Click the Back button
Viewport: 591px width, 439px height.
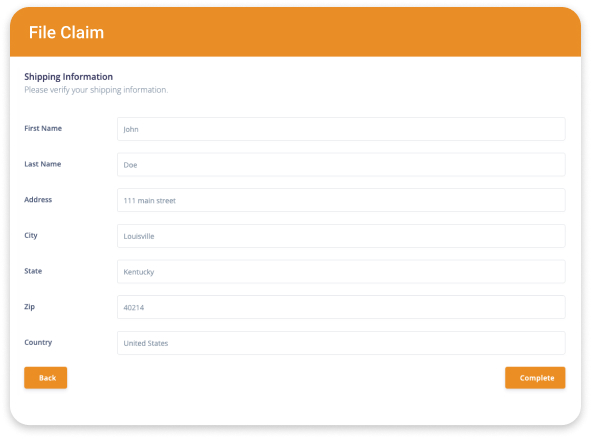point(46,378)
